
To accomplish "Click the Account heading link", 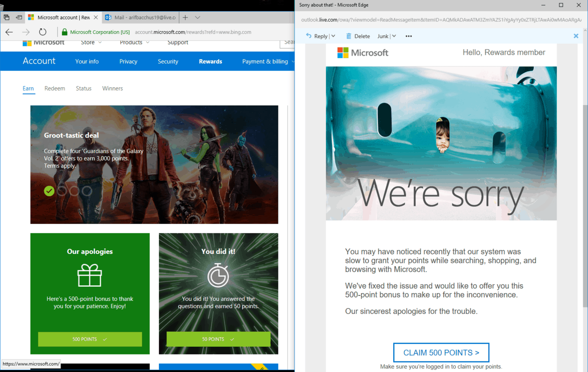I will (x=39, y=61).
